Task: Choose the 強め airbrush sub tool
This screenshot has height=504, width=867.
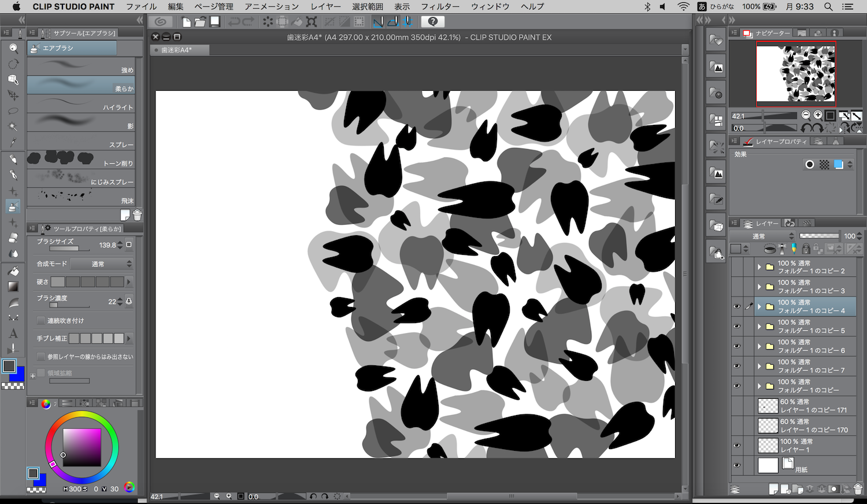Action: click(81, 66)
